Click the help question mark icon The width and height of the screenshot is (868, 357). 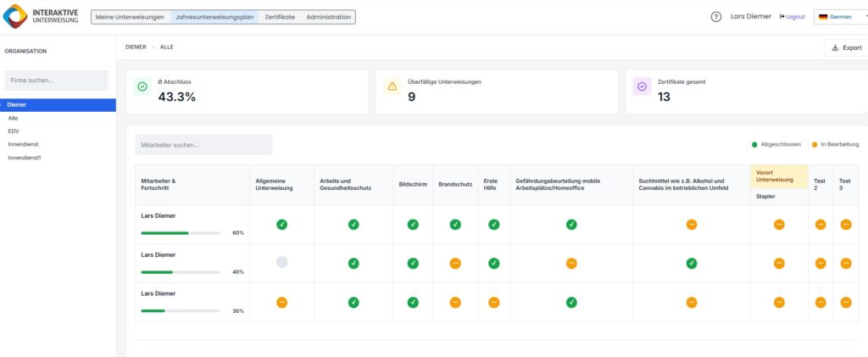[716, 17]
